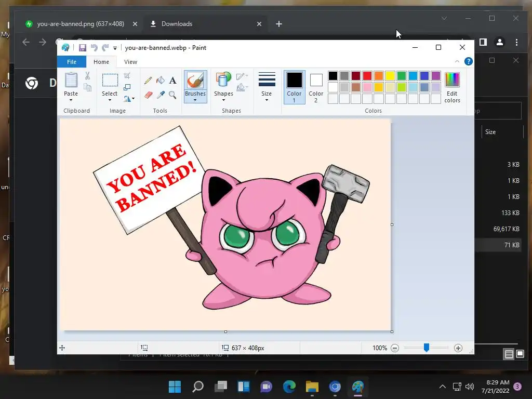Switch to the View ribbon tab
The image size is (532, 399).
coord(130,62)
